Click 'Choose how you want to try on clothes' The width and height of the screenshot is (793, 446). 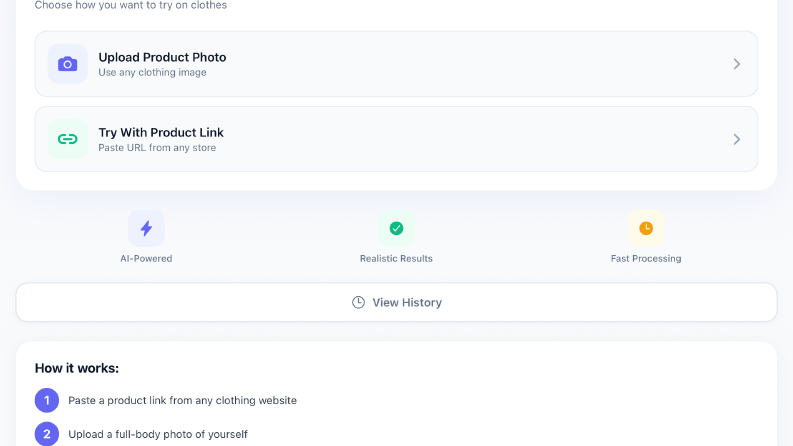click(x=130, y=6)
